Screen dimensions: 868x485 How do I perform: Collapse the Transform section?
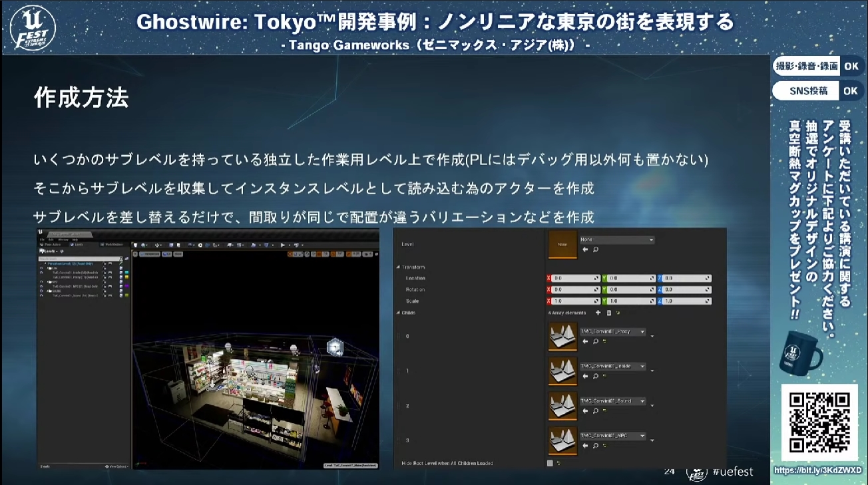tap(397, 267)
